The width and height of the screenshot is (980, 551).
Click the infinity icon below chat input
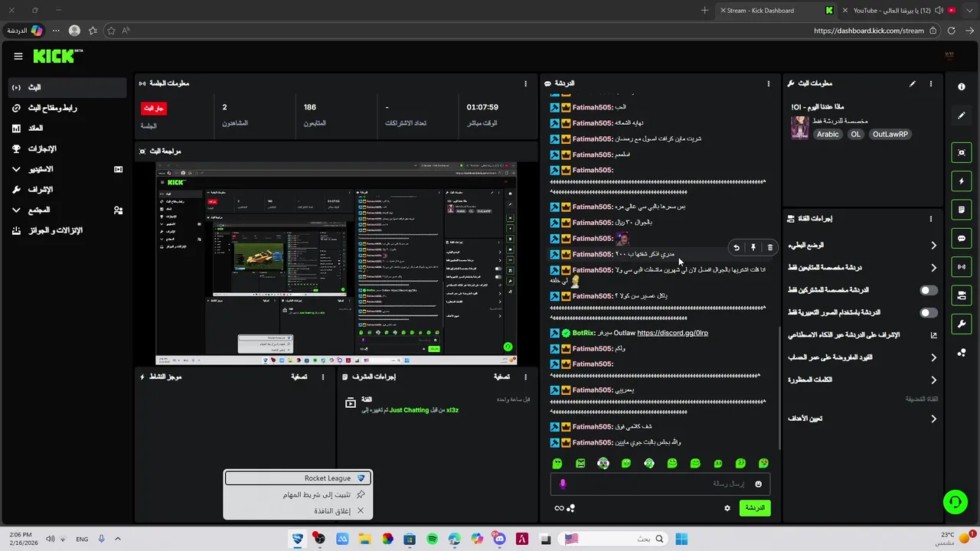pyautogui.click(x=559, y=507)
